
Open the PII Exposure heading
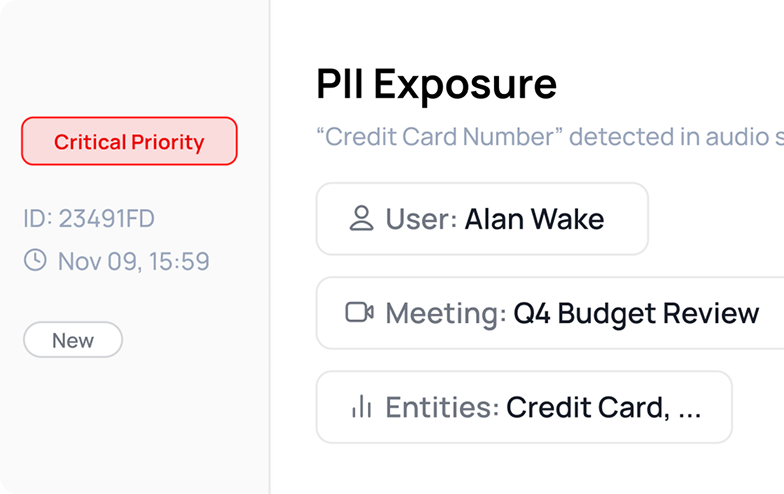pyautogui.click(x=436, y=84)
